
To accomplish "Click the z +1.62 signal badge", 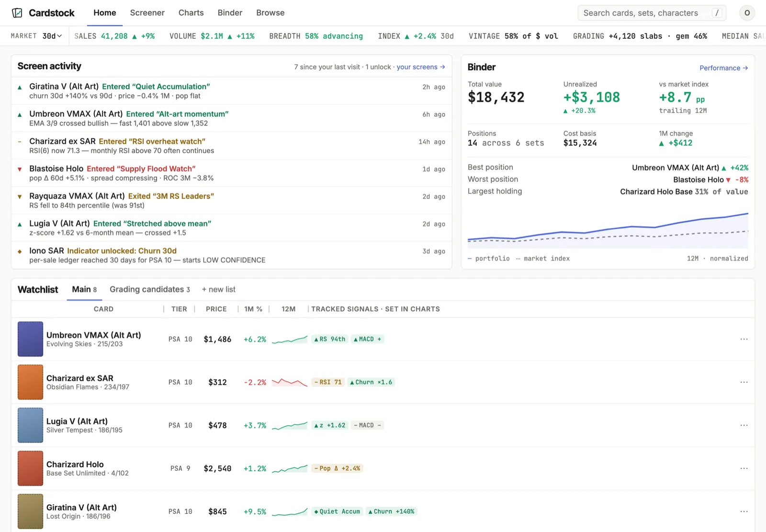I will 329,425.
